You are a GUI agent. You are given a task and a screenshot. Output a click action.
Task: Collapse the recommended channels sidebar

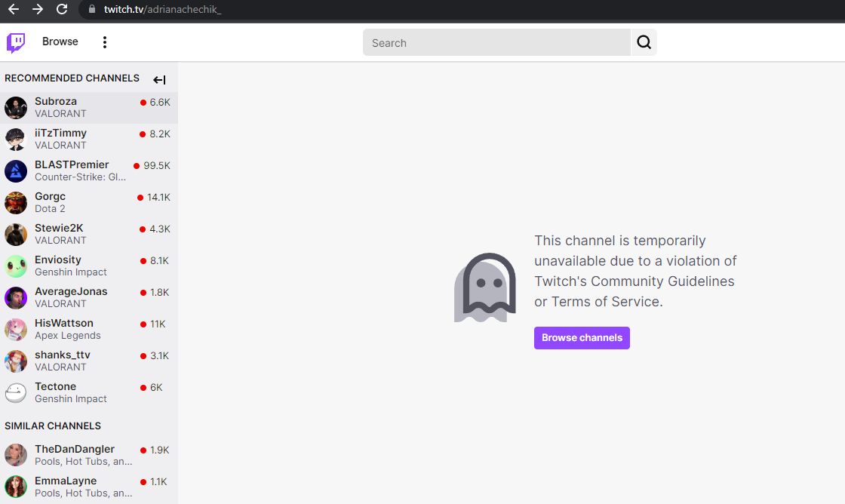pyautogui.click(x=159, y=80)
